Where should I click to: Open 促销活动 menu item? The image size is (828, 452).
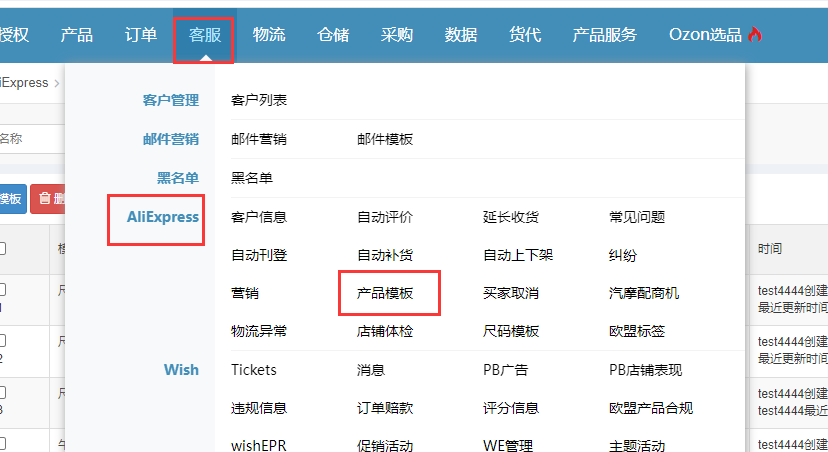pyautogui.click(x=385, y=446)
